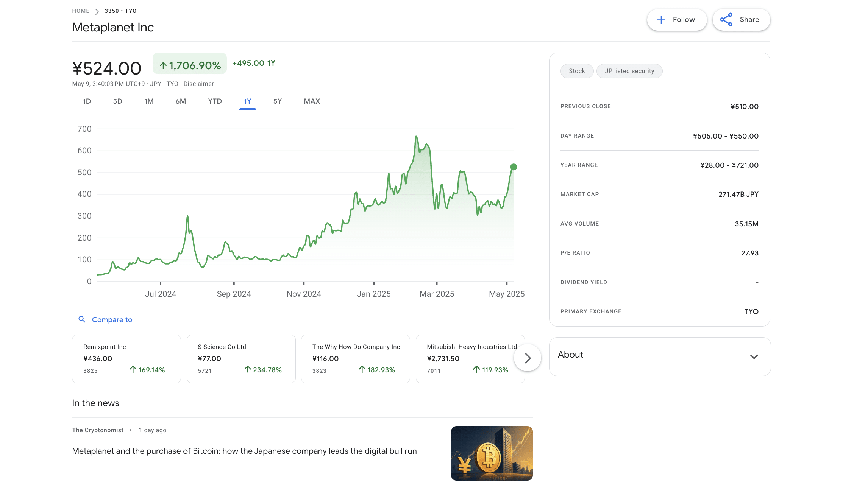Click up arrow beside Mitsubishi 119.93%
Screen dimensions: 868x495
[476, 369]
